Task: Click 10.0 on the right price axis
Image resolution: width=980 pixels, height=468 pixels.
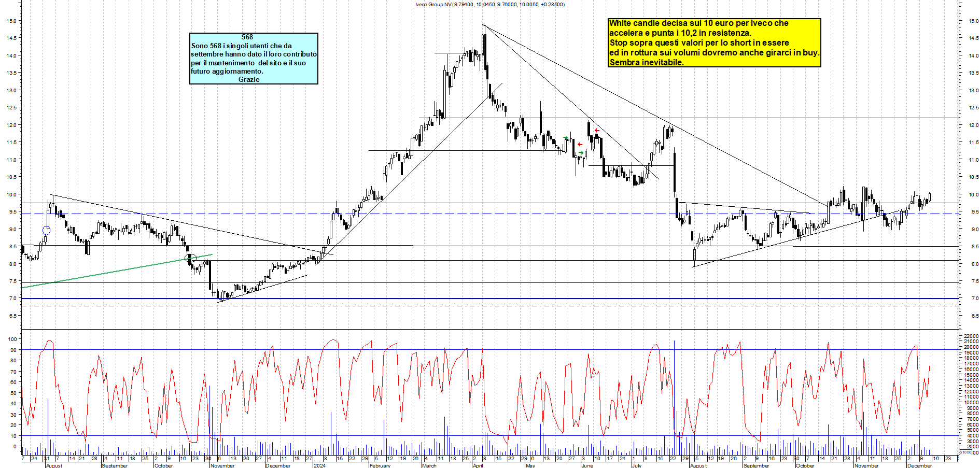Action: point(973,195)
